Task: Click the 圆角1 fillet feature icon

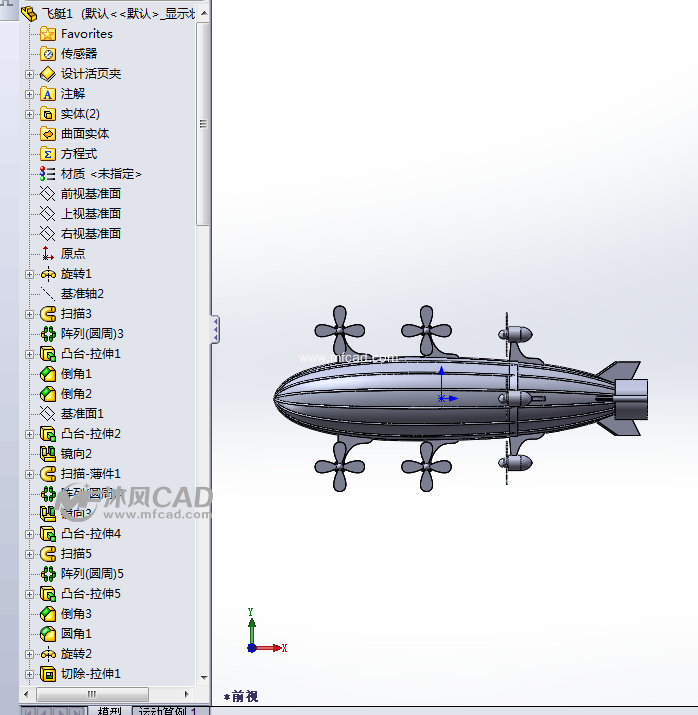Action: click(48, 634)
